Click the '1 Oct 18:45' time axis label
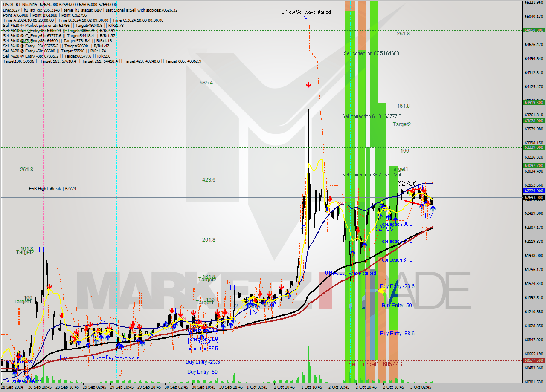546x392 pixels. 311,387
